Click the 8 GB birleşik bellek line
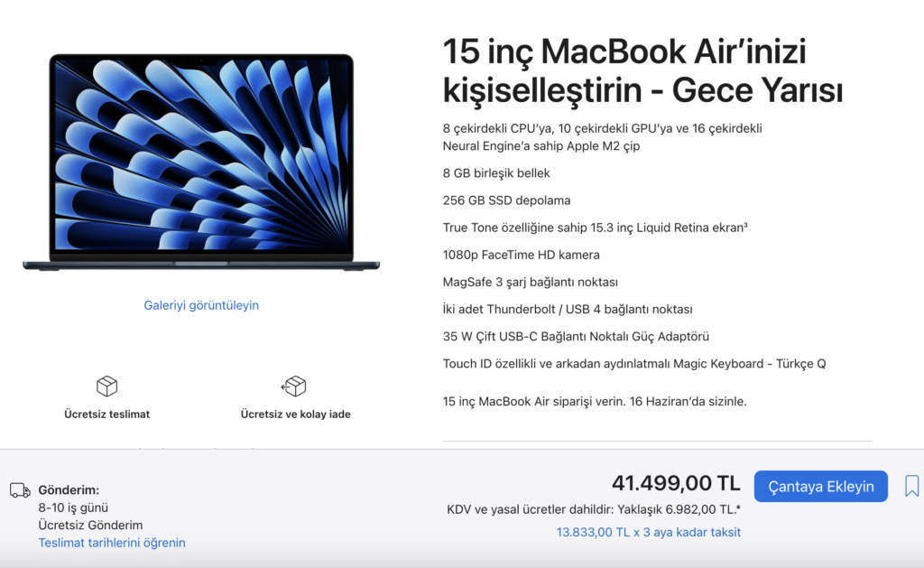Screen dimensions: 924x568 pyautogui.click(x=496, y=172)
